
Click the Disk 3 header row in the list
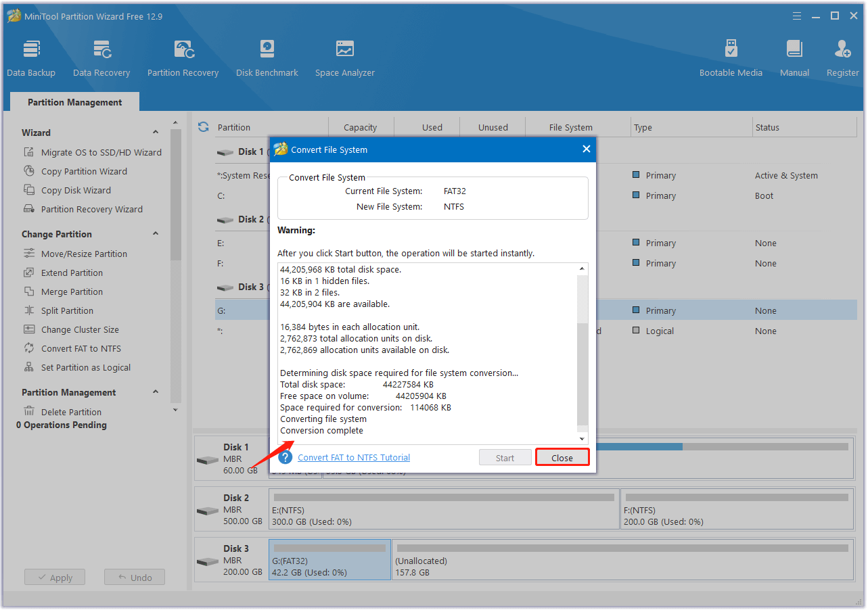coord(242,287)
